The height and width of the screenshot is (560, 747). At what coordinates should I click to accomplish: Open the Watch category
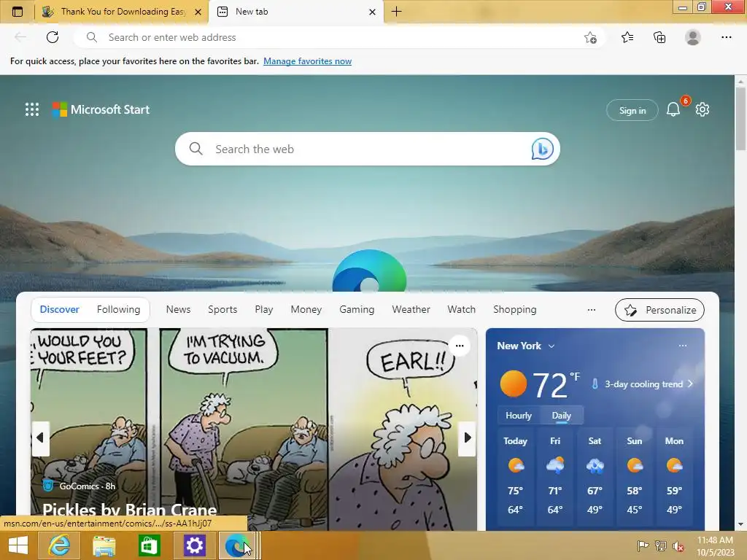tap(461, 309)
